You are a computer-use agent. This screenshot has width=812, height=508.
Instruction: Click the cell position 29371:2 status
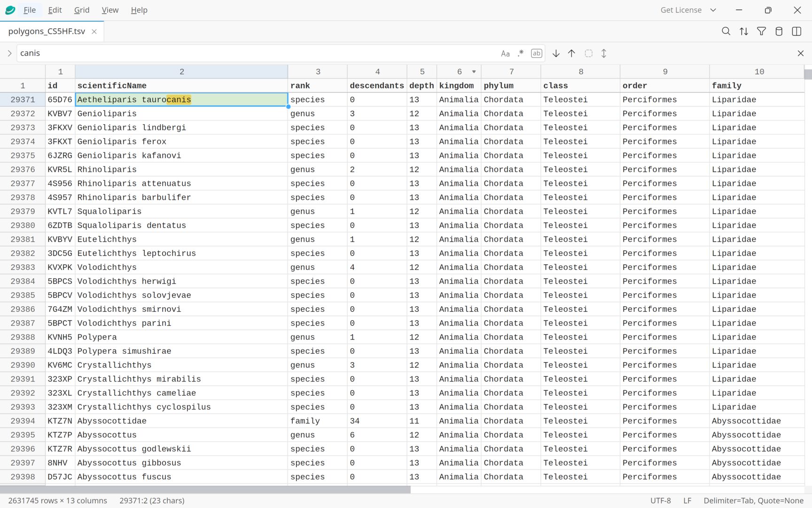[152, 500]
